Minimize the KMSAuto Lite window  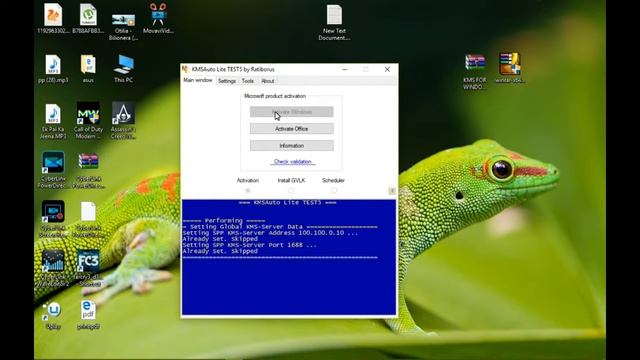click(x=345, y=69)
